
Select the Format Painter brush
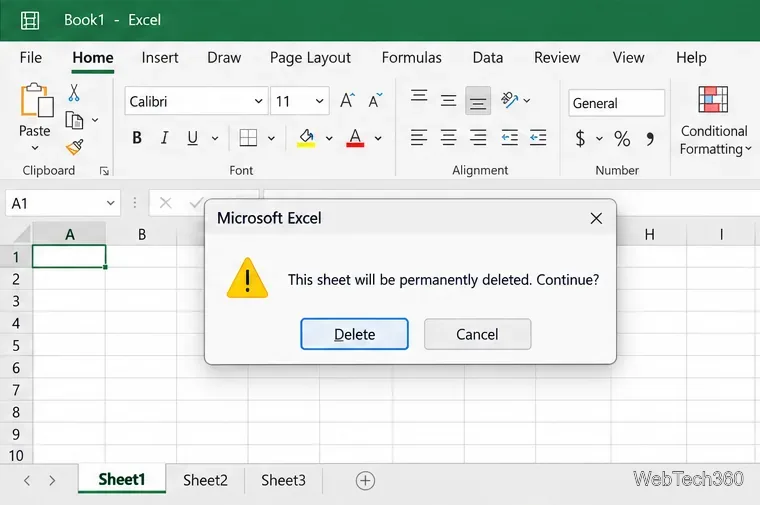tap(75, 147)
